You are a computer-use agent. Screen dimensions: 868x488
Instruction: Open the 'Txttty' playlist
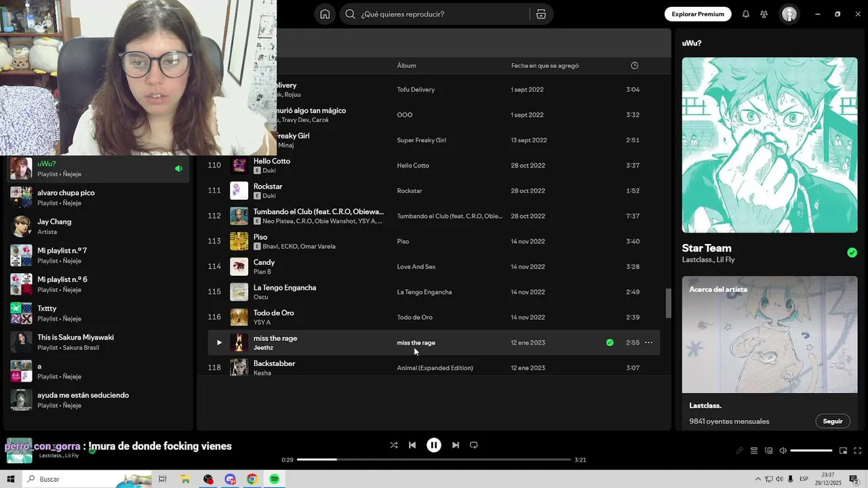pos(98,313)
